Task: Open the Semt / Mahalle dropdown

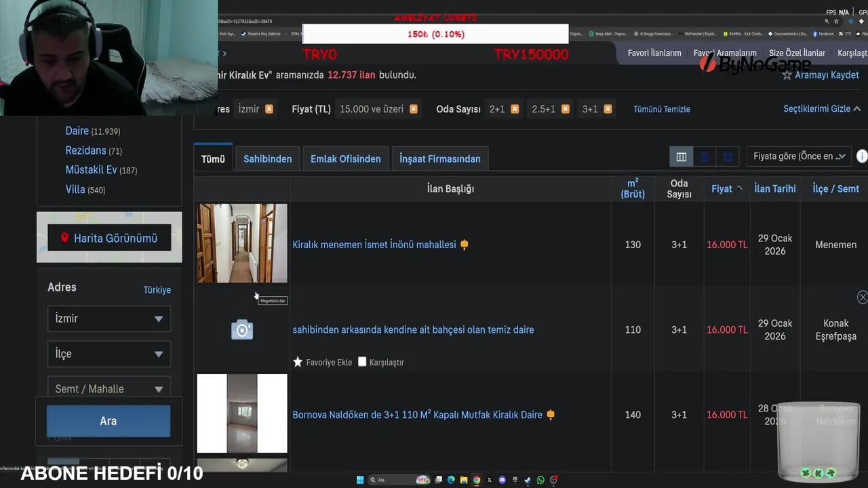Action: 109,388
